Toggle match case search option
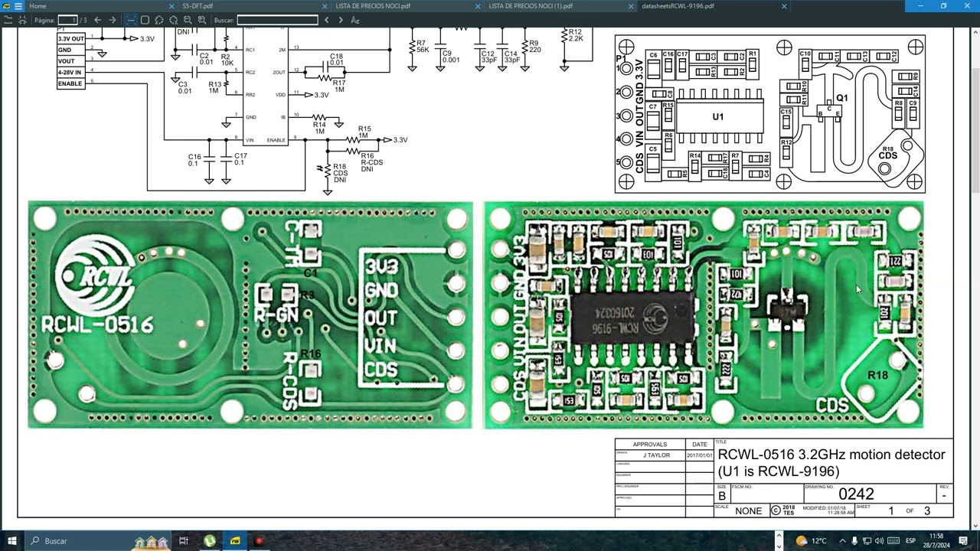The width and height of the screenshot is (980, 551). click(355, 20)
